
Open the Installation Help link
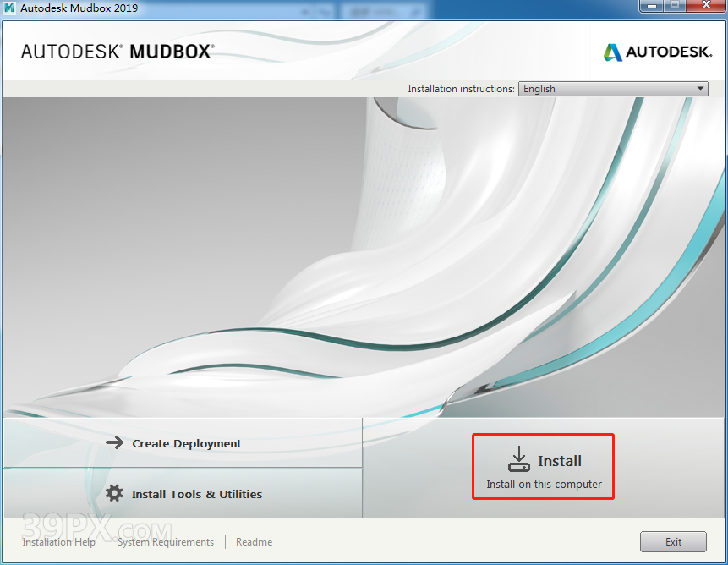click(x=58, y=542)
